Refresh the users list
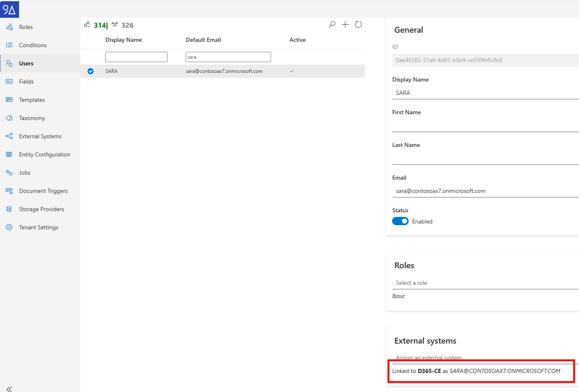 click(359, 25)
